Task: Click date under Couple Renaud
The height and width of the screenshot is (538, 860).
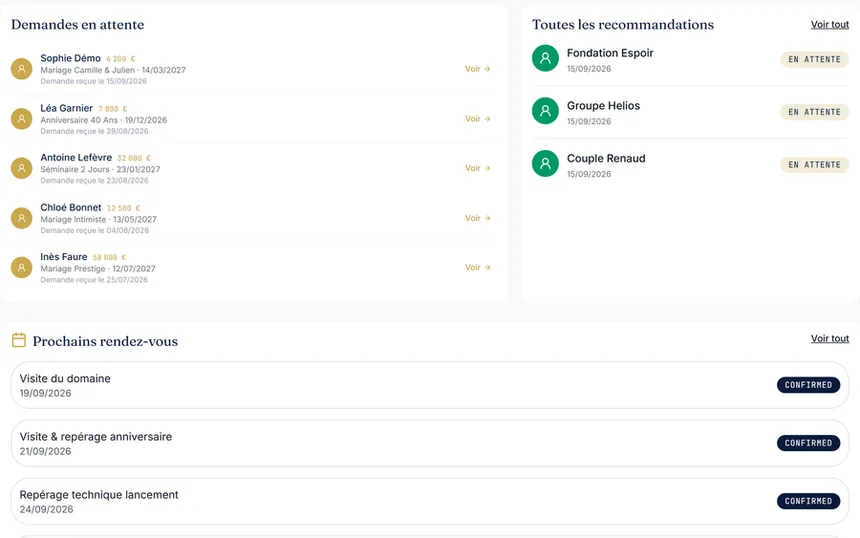Action: tap(589, 174)
